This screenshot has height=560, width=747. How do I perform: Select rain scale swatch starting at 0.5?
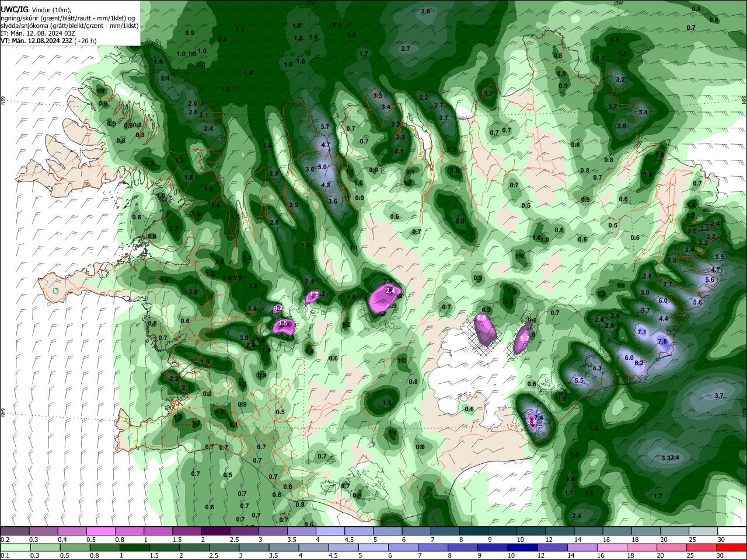point(75,548)
